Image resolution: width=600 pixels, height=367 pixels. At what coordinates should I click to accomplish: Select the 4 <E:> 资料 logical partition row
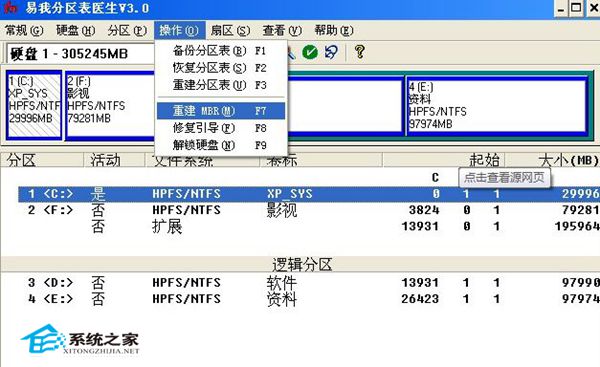(x=309, y=298)
